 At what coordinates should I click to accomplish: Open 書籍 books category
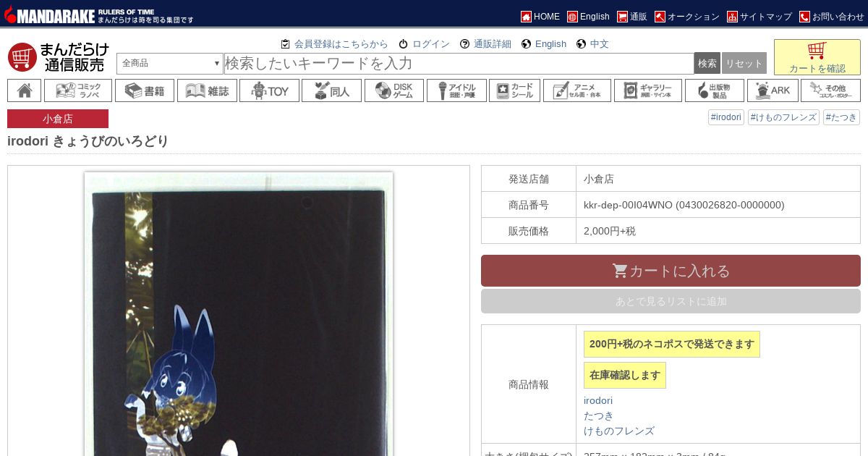(145, 90)
